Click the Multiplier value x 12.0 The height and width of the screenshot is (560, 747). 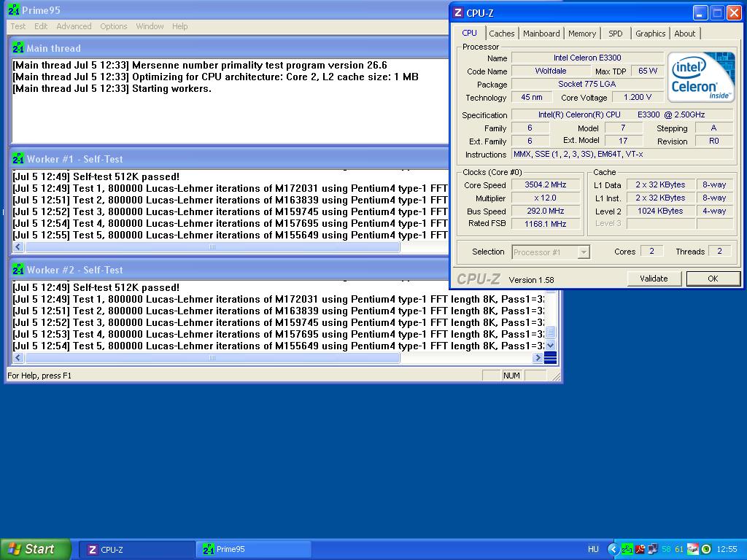[x=546, y=198]
